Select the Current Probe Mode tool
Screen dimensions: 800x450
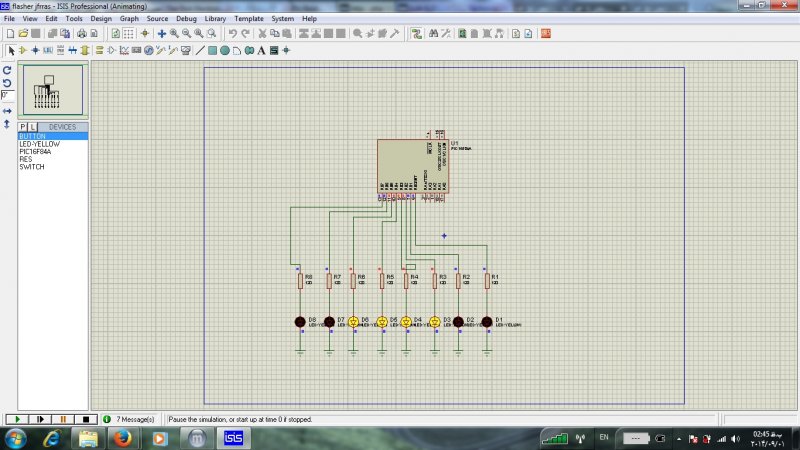pyautogui.click(x=173, y=51)
